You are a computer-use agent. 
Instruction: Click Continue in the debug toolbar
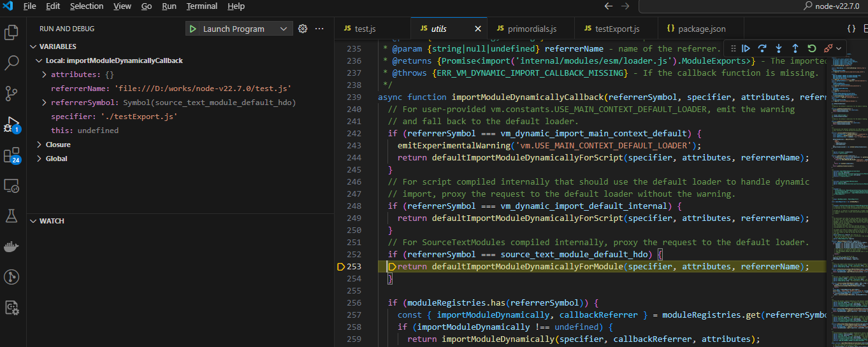click(746, 48)
